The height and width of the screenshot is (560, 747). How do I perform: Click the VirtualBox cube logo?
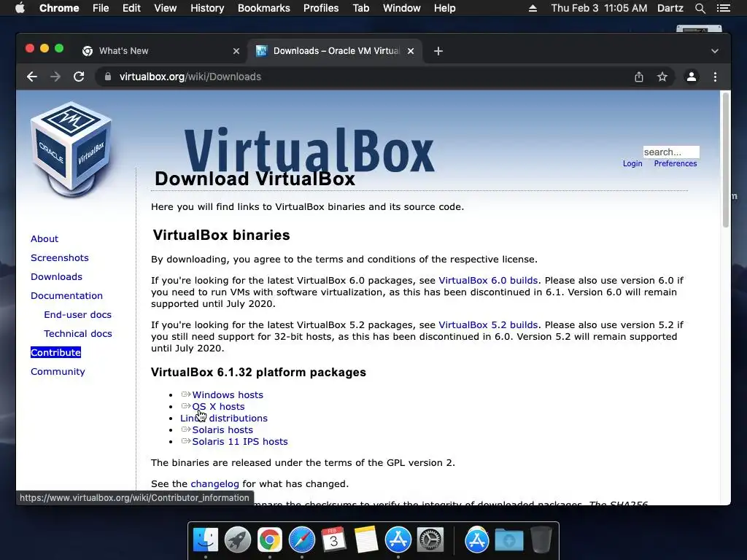pyautogui.click(x=71, y=150)
